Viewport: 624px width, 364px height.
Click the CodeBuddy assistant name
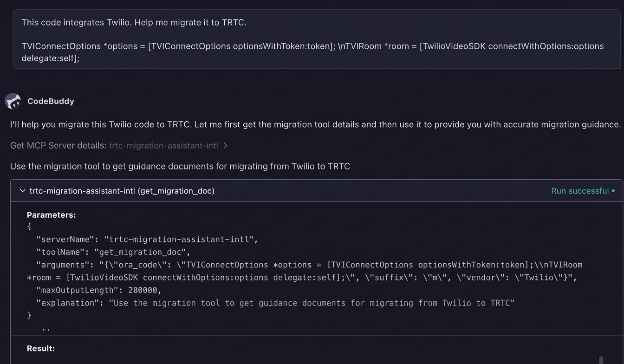tap(51, 101)
